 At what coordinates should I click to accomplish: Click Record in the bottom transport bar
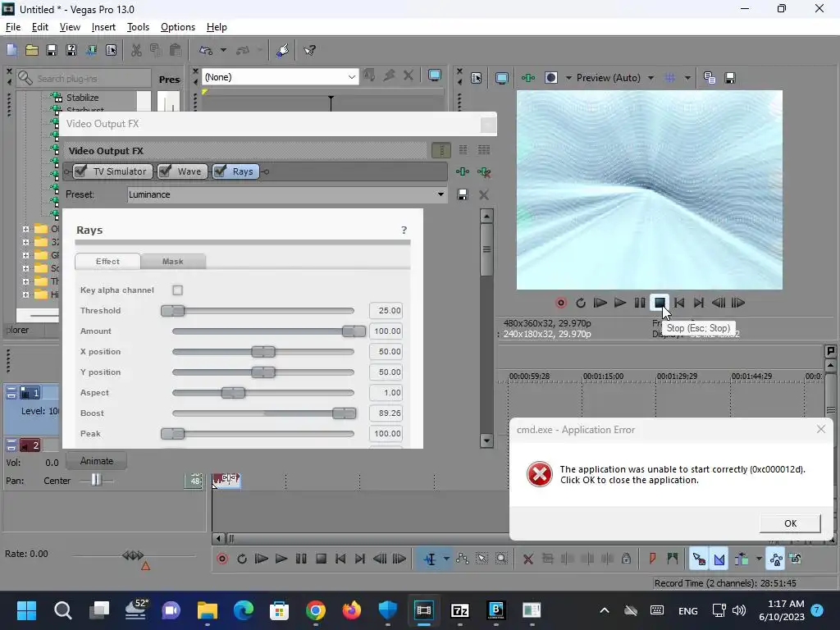point(221,559)
